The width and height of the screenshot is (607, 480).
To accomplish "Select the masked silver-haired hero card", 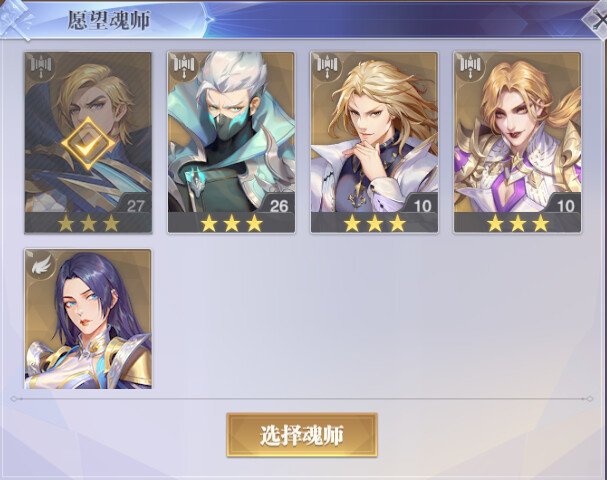I will click(231, 142).
